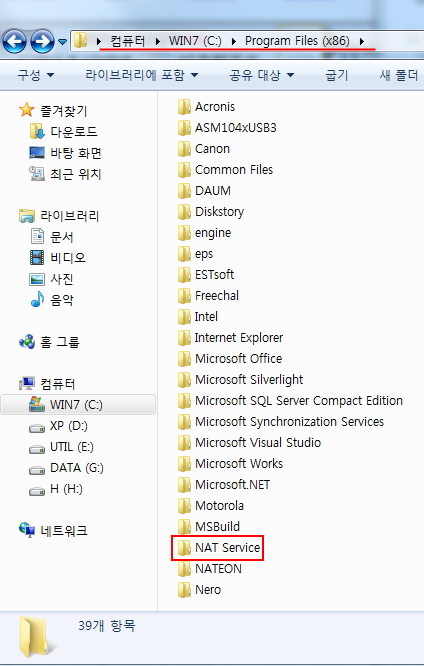Open the 공유 대상 share dropdown

click(x=262, y=75)
